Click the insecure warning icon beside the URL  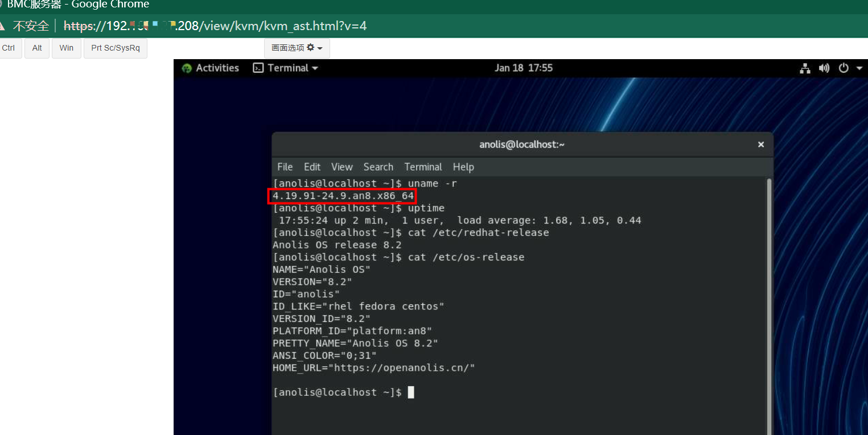(x=2, y=26)
